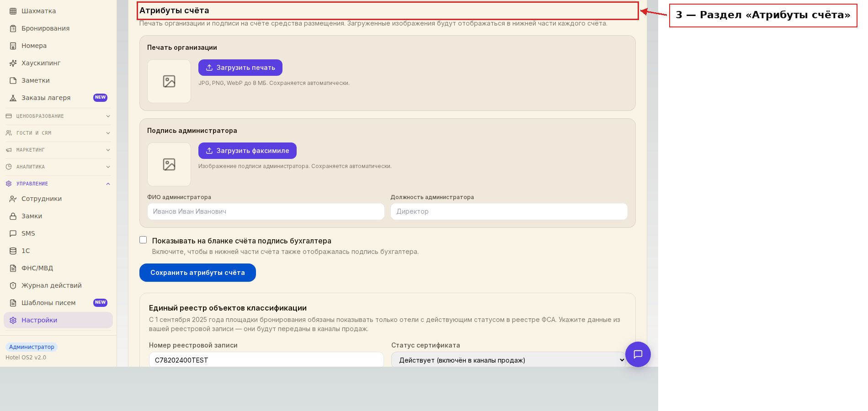Open Журнал действий menu item

58,285
